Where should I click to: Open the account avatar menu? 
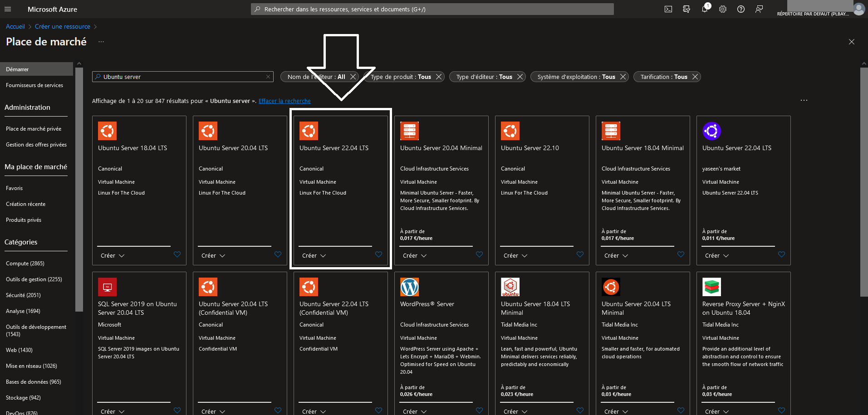859,9
